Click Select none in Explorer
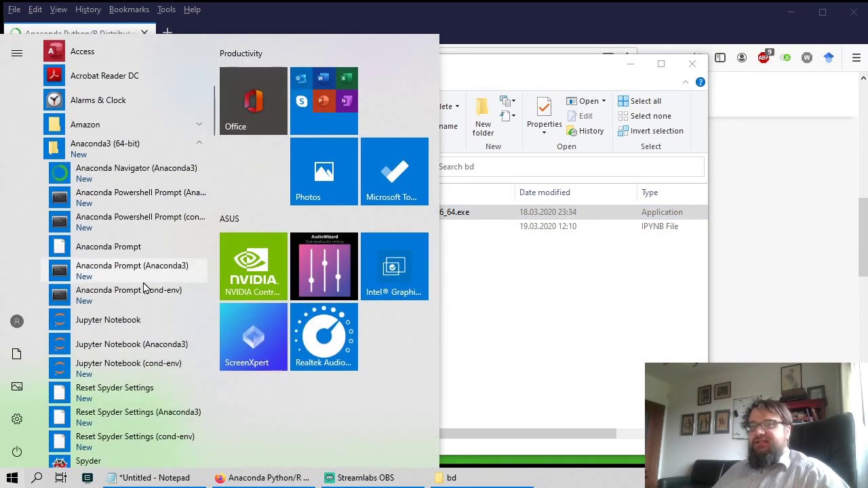868x488 pixels. 644,116
